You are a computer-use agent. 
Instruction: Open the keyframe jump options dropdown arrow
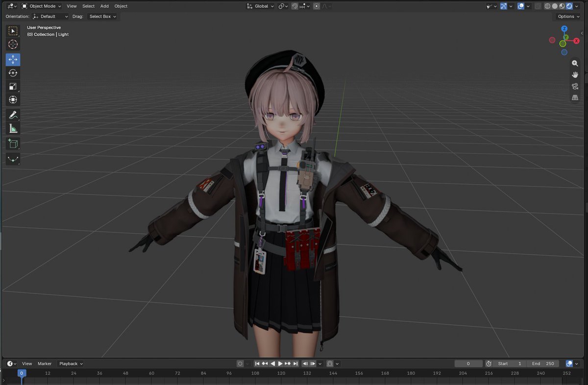tap(320, 363)
